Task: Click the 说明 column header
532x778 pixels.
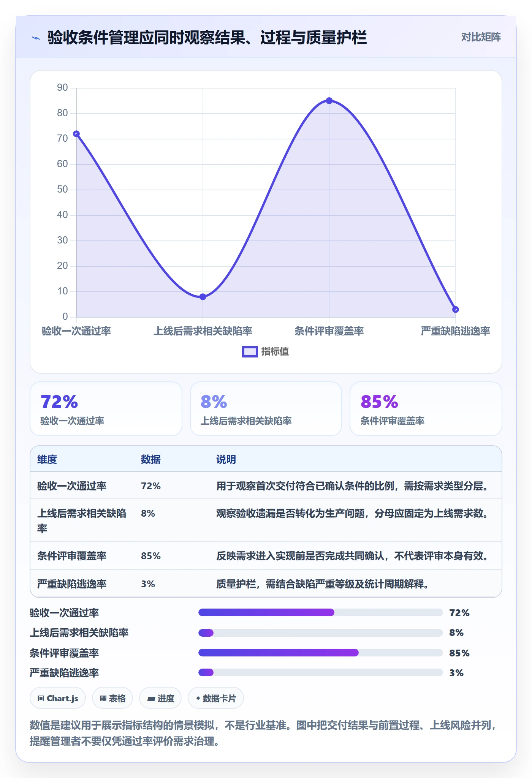Action: tap(226, 459)
